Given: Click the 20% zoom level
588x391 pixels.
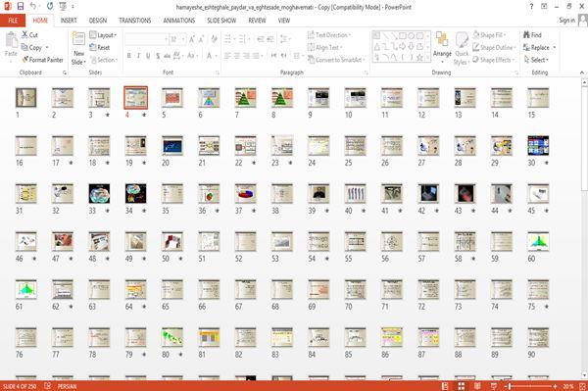Looking at the screenshot, I should [x=567, y=386].
